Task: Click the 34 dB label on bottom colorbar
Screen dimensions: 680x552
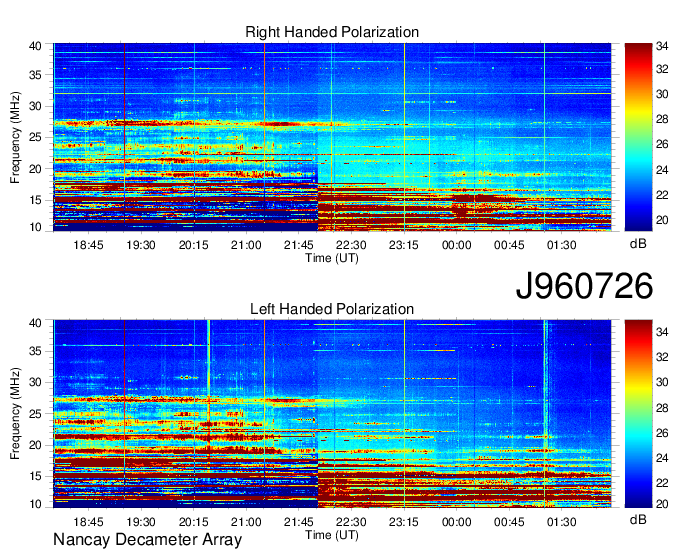Action: pos(662,333)
